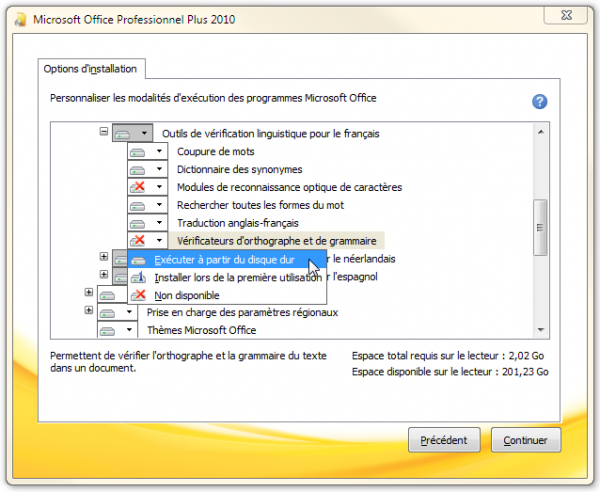Click the drive icon beside Thèmes Microsoft Office
The image size is (600, 492).
click(x=108, y=331)
